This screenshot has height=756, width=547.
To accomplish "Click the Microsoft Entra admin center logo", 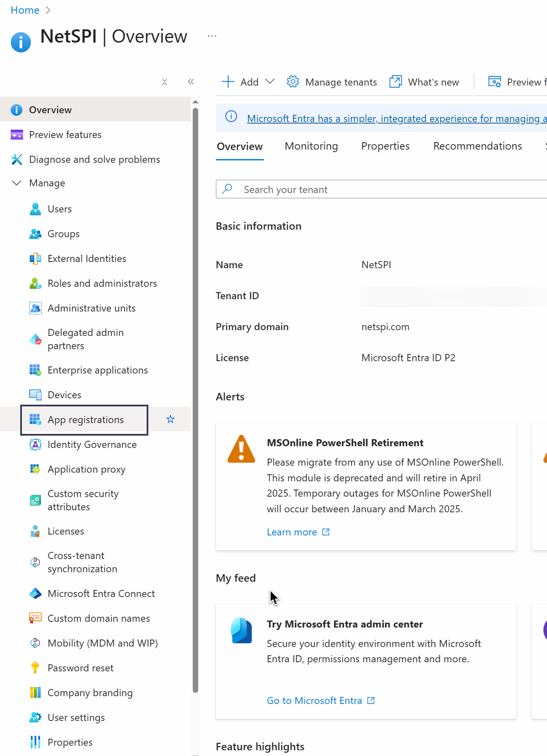I will click(x=241, y=630).
